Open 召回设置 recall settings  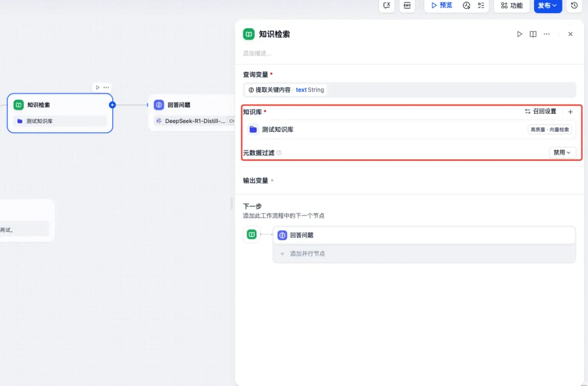541,112
